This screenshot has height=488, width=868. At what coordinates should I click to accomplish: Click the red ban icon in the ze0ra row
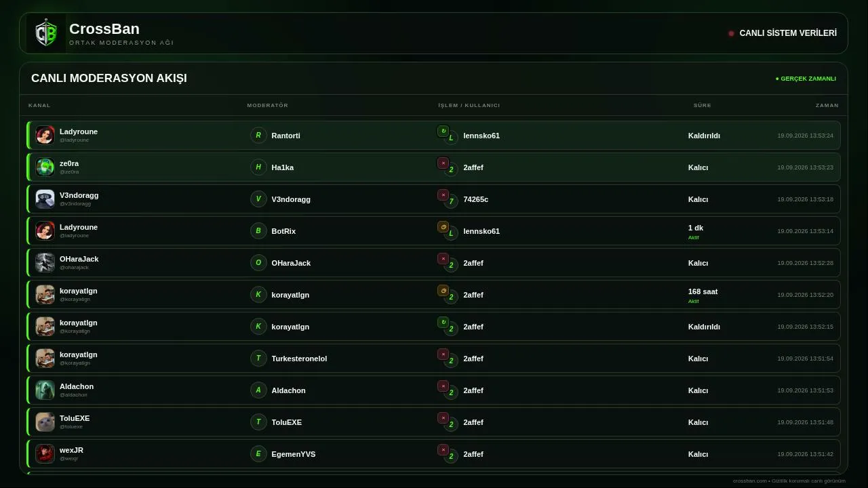click(443, 163)
